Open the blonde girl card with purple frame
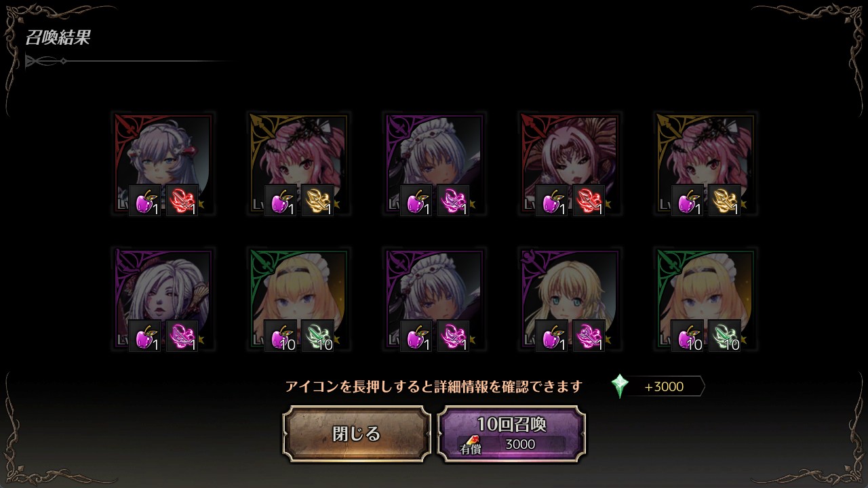Viewport: 868px width, 488px height. (570, 299)
